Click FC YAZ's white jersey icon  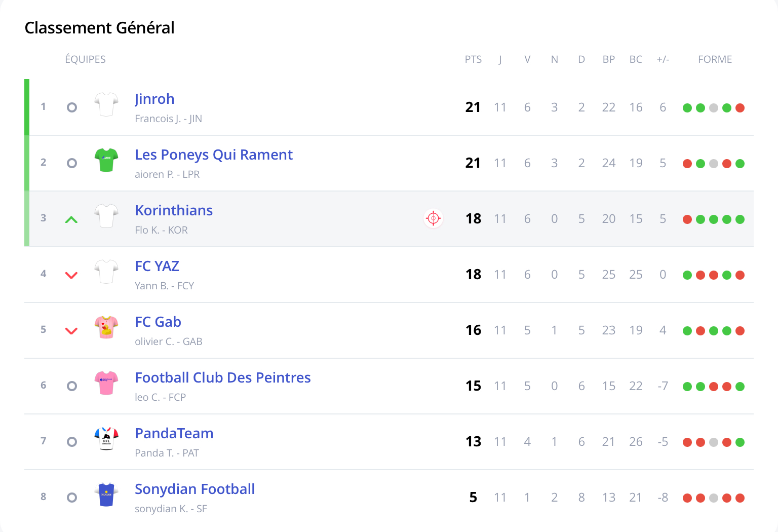[106, 272]
